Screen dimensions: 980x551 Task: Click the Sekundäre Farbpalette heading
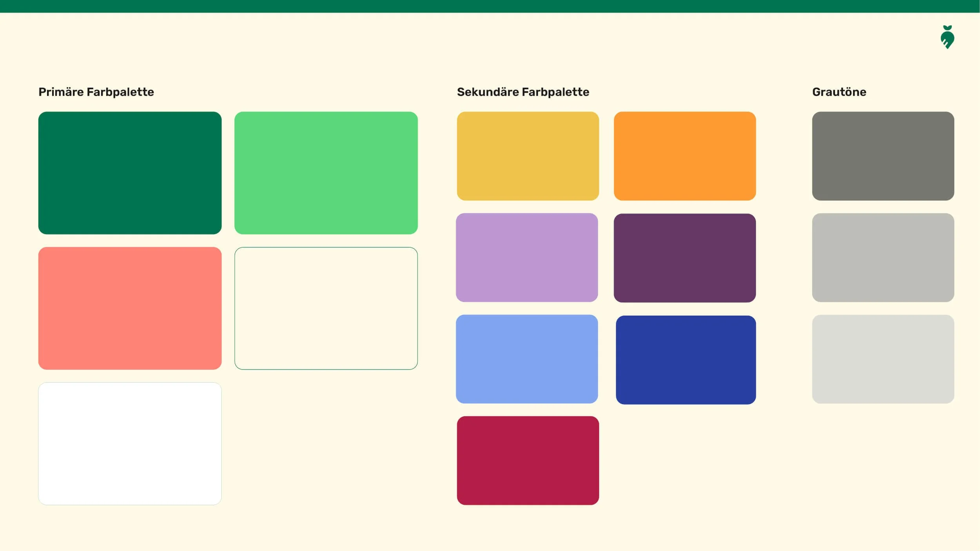(523, 92)
